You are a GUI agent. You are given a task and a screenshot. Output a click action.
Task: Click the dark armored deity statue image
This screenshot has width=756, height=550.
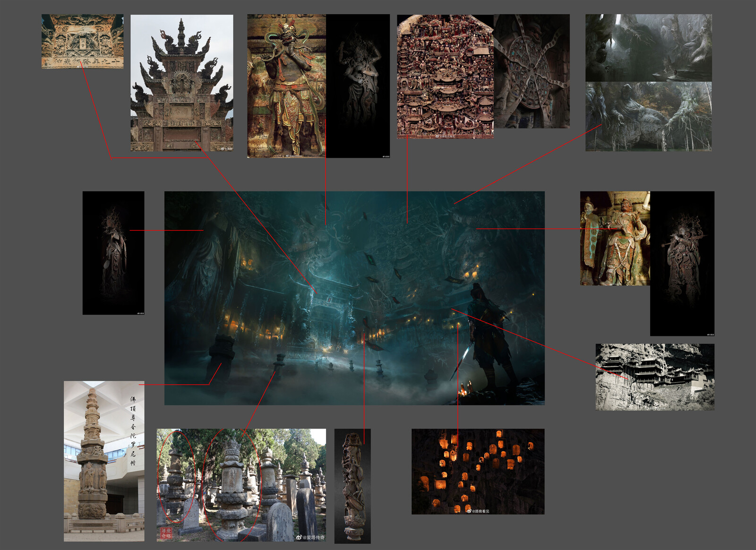[682, 264]
